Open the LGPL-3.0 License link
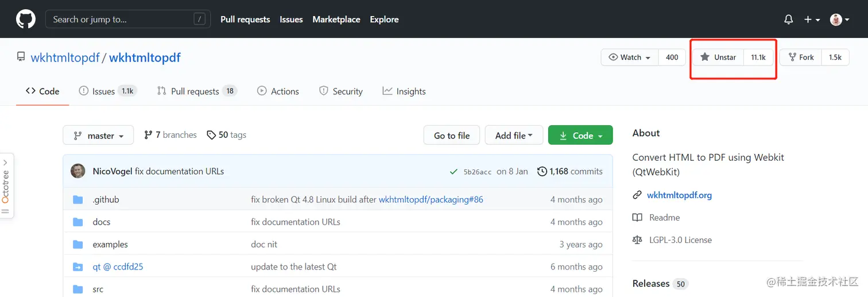The width and height of the screenshot is (868, 297). [x=680, y=240]
